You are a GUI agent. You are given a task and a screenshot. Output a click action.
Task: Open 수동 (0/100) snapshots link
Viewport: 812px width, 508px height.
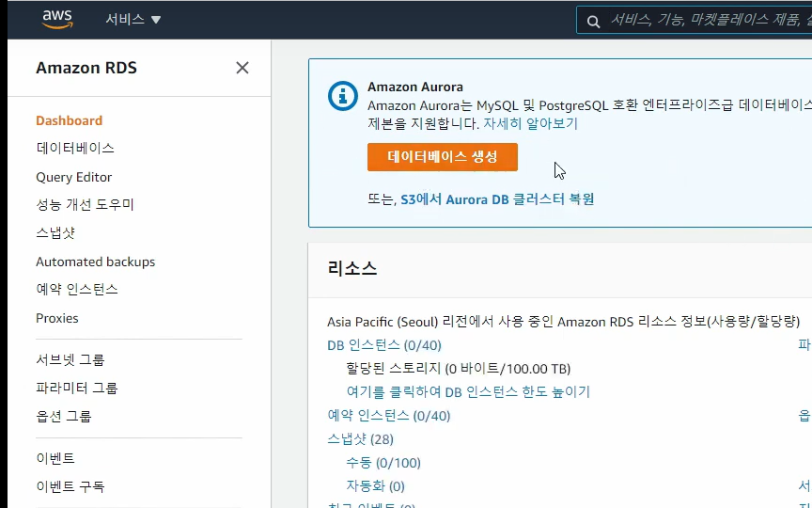coord(383,463)
